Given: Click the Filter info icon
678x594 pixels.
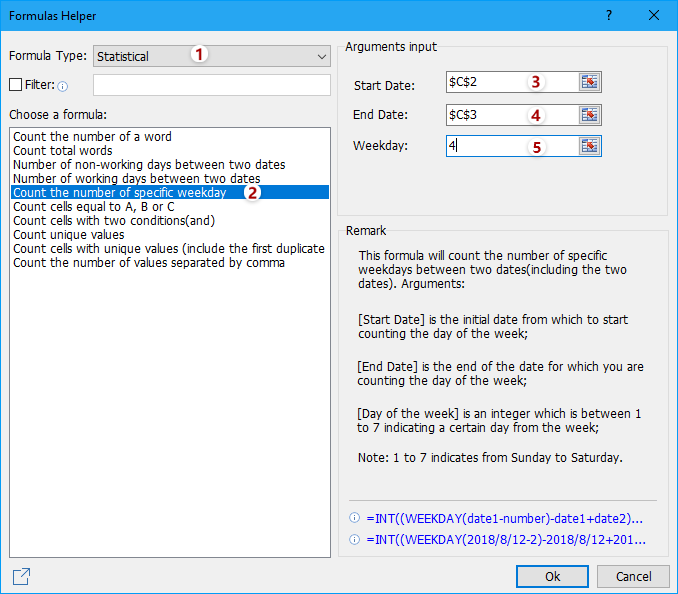Looking at the screenshot, I should (x=62, y=86).
